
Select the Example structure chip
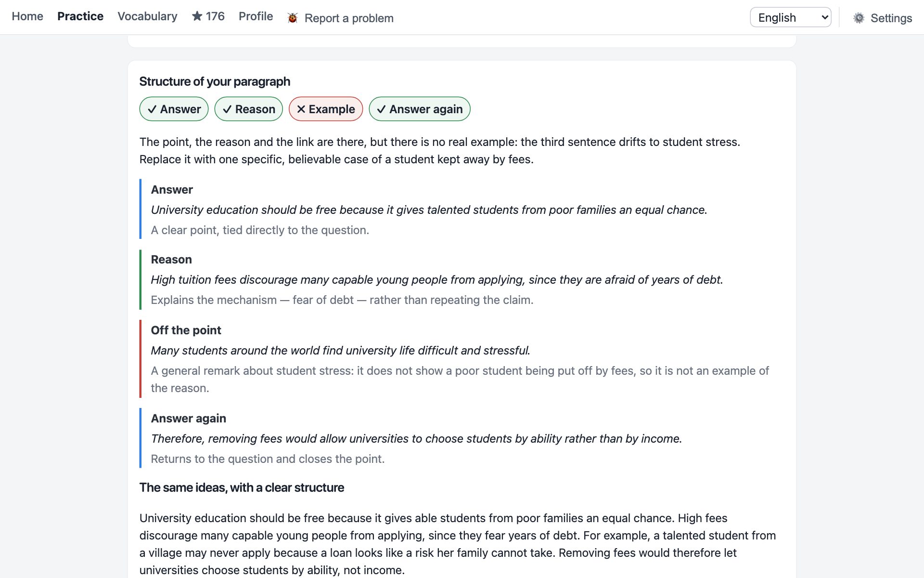(x=326, y=109)
